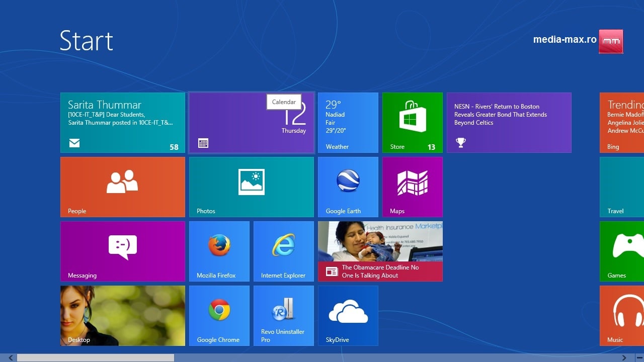The image size is (644, 362).
Task: Open the SkyDrive tile
Action: (348, 316)
